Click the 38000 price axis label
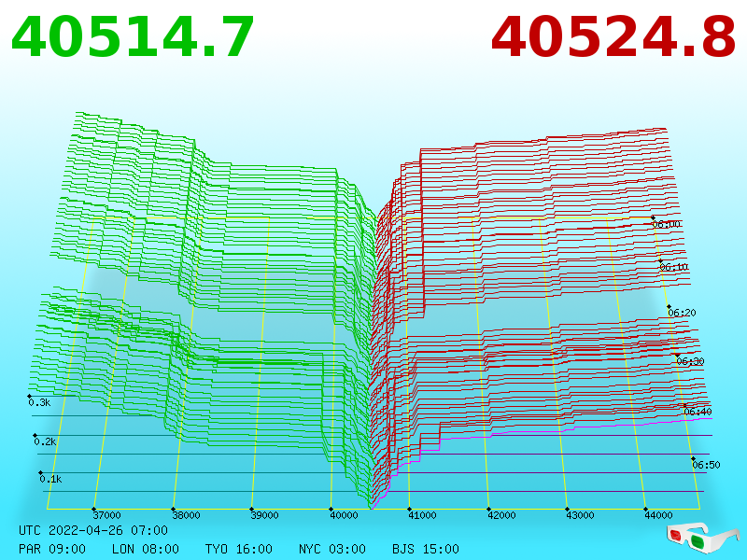Screen dimensions: 747x560 (x=186, y=515)
